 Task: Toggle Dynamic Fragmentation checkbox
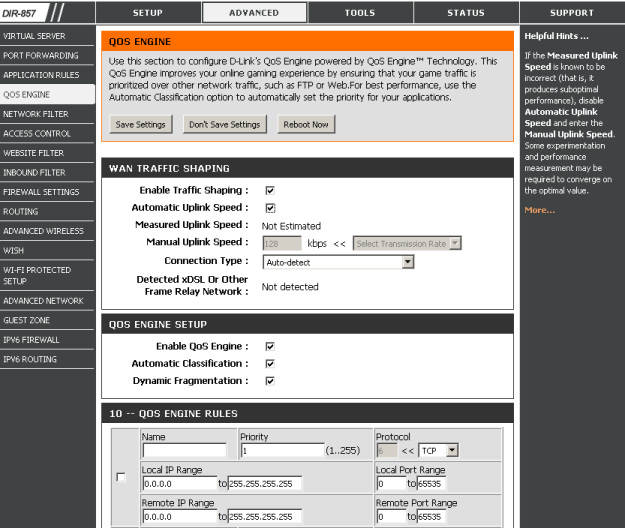270,381
